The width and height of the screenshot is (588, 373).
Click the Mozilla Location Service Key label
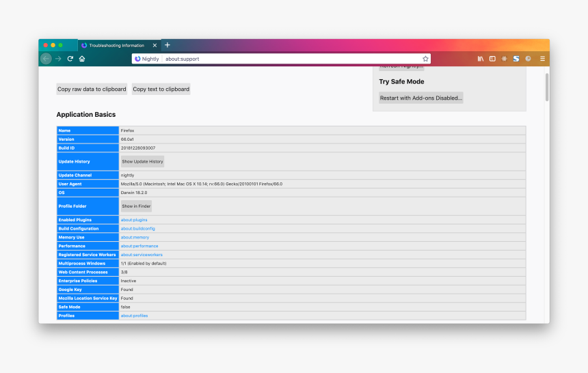pos(88,299)
